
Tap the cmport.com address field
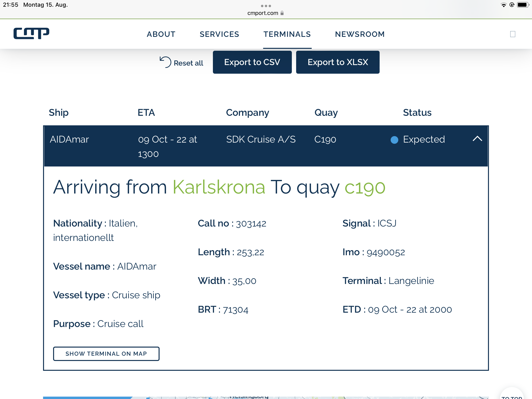tap(263, 13)
